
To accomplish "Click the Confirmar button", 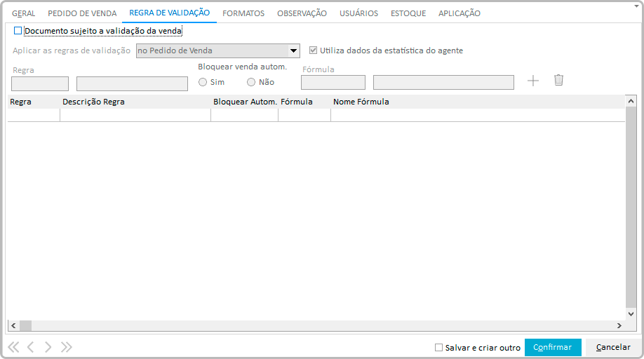I will (553, 348).
